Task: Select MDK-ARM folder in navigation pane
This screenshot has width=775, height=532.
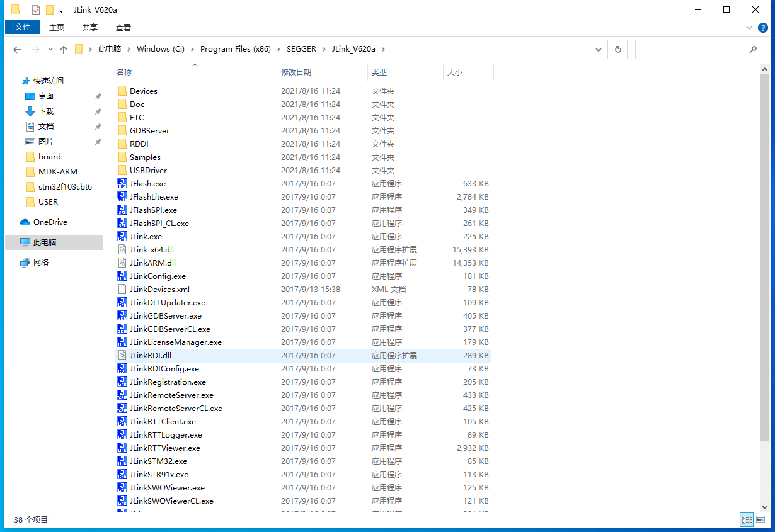Action: pos(58,172)
